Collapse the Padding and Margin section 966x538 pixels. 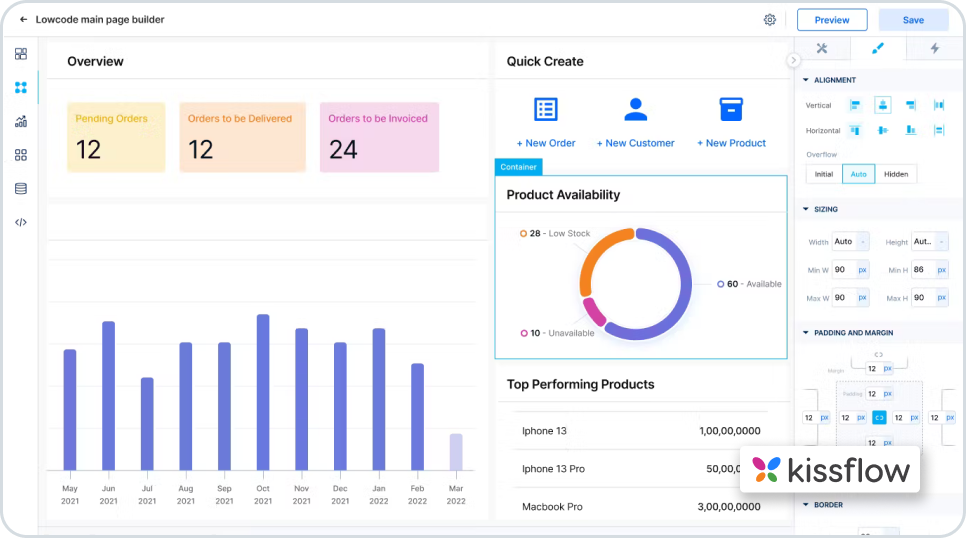[806, 333]
